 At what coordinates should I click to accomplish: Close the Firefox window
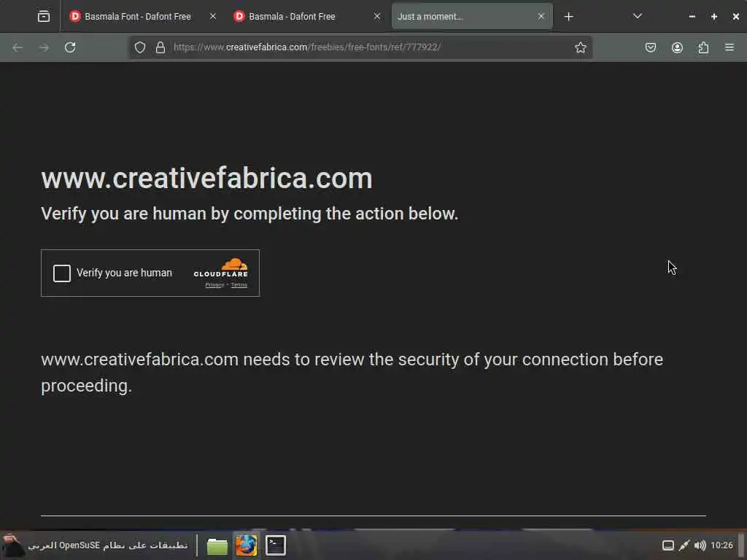point(735,17)
